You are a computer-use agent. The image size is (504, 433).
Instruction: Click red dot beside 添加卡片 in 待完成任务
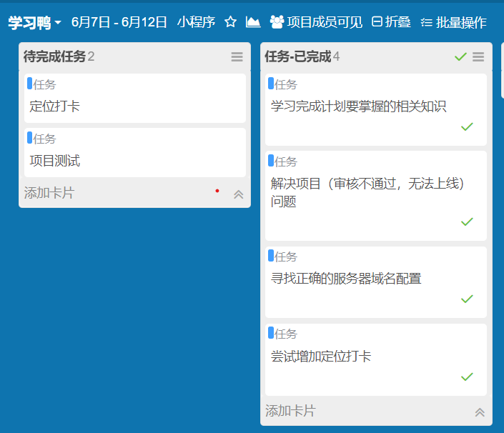click(217, 191)
